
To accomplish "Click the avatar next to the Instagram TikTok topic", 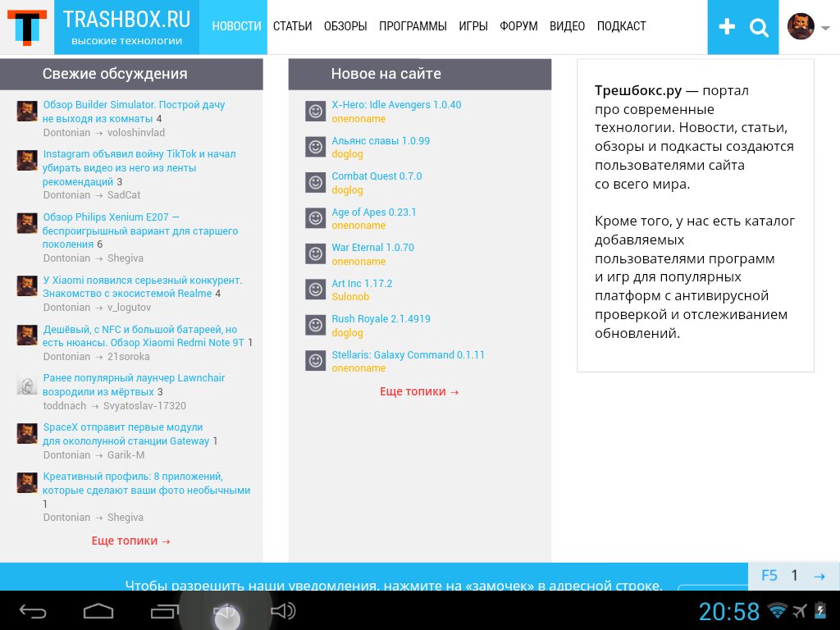I will click(x=27, y=161).
